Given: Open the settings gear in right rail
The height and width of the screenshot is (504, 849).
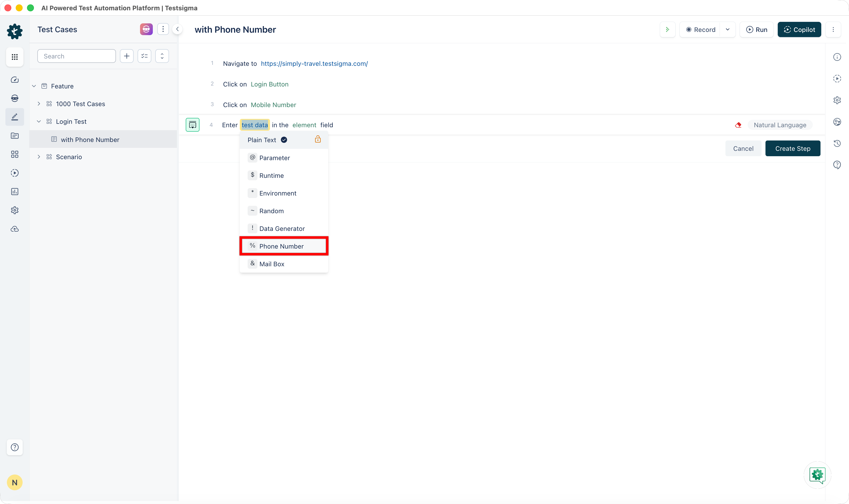Looking at the screenshot, I should click(x=837, y=100).
